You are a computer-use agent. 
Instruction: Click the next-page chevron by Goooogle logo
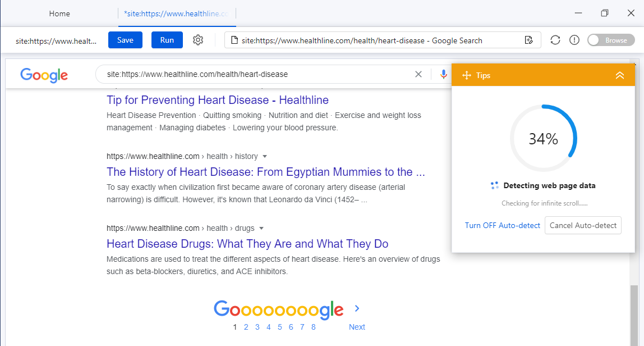[x=357, y=308]
